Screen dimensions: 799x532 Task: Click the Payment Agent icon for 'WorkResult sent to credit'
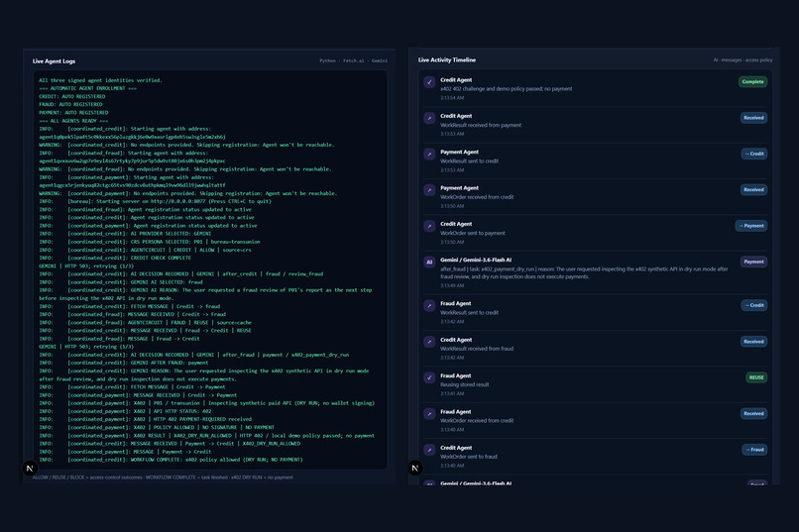(429, 154)
